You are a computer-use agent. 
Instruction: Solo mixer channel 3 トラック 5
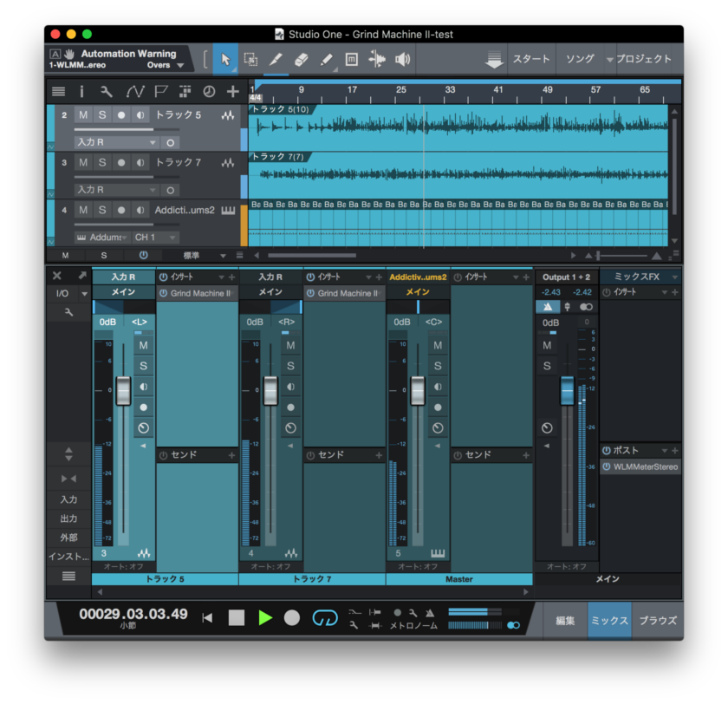tap(144, 366)
